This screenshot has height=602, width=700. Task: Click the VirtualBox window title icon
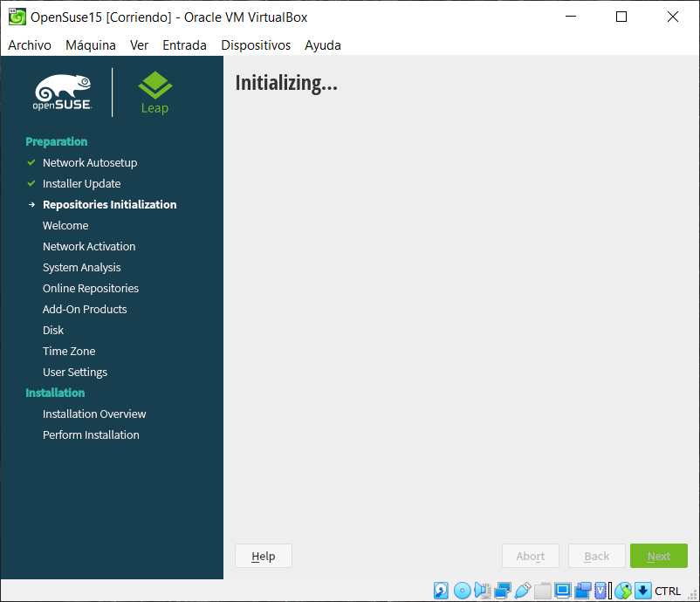(17, 17)
